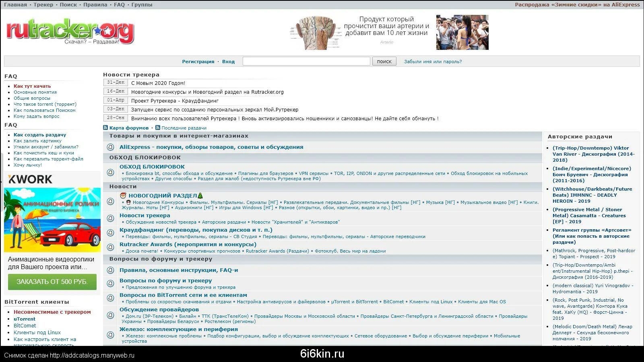Click forum icon beside ОБХОД БЛОКИРОВОК row
Image resolution: width=644 pixels, height=362 pixels.
(x=110, y=173)
